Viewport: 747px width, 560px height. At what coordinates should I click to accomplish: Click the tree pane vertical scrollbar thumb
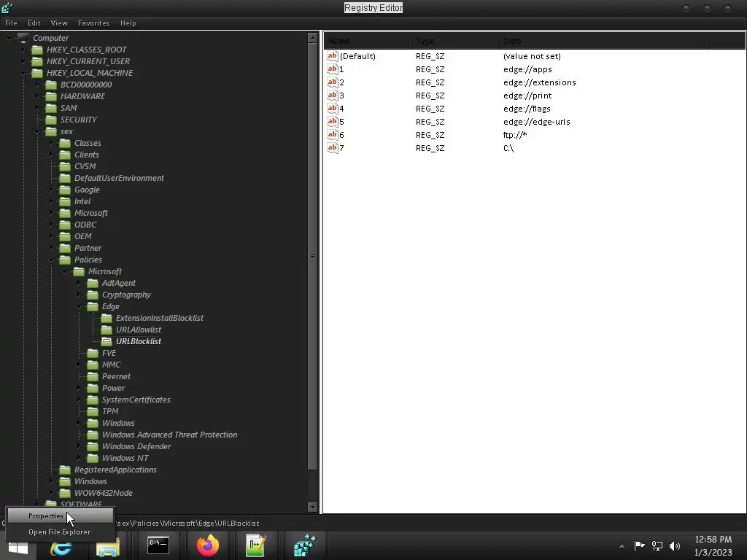312,256
